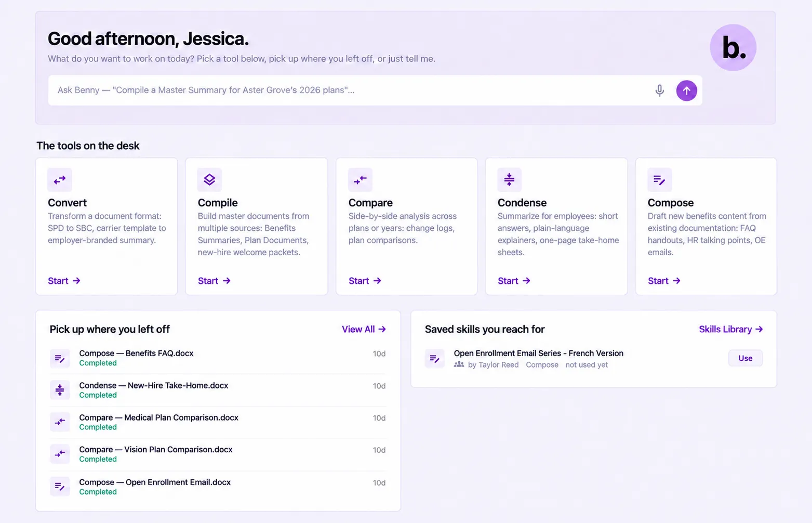The image size is (812, 523).
Task: Start the Compose tool
Action: coord(664,281)
